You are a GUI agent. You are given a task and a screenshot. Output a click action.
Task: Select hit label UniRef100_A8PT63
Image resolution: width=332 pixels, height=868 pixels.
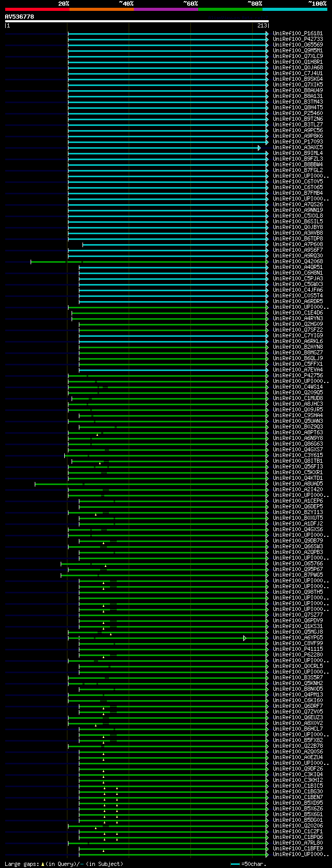(298, 432)
